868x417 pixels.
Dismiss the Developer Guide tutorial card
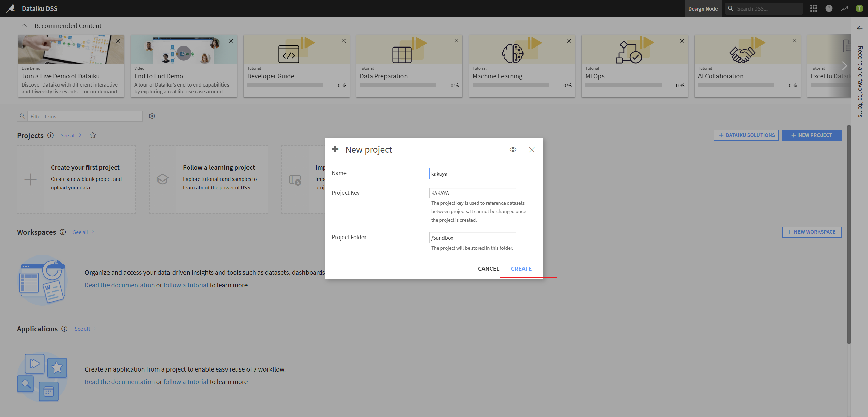[x=343, y=41]
